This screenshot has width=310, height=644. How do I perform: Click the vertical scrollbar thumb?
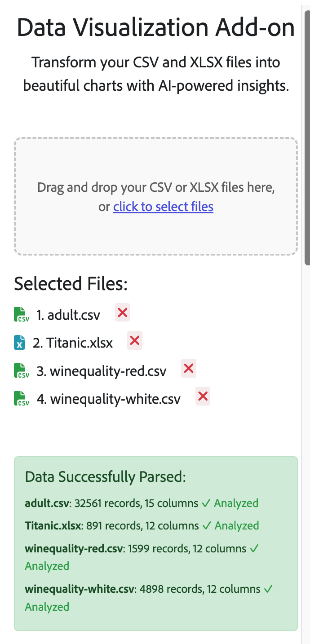pos(307,135)
